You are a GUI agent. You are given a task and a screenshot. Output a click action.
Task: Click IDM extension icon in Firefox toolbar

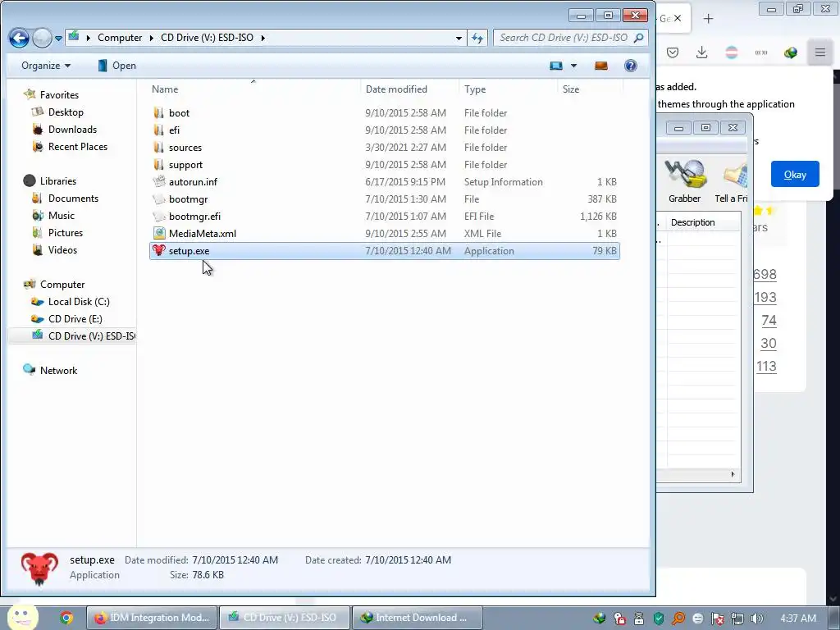pyautogui.click(x=791, y=52)
